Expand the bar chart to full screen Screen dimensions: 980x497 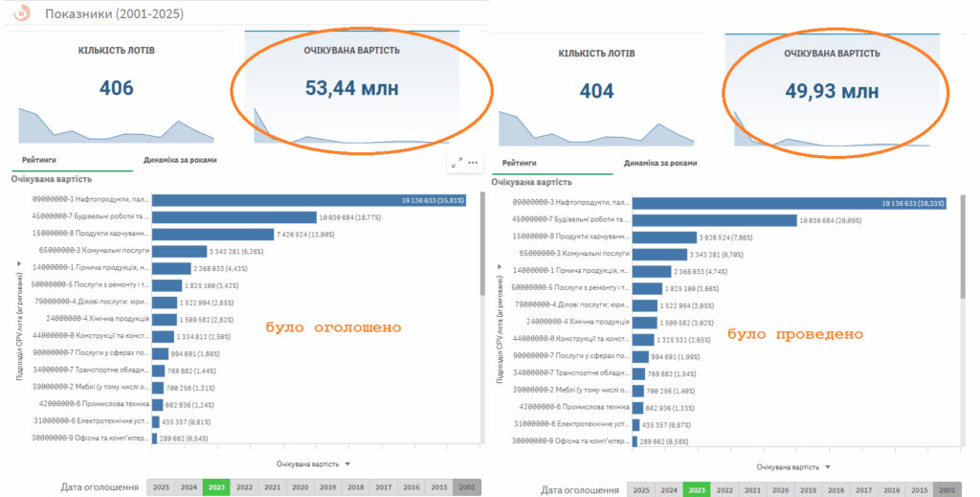point(457,163)
